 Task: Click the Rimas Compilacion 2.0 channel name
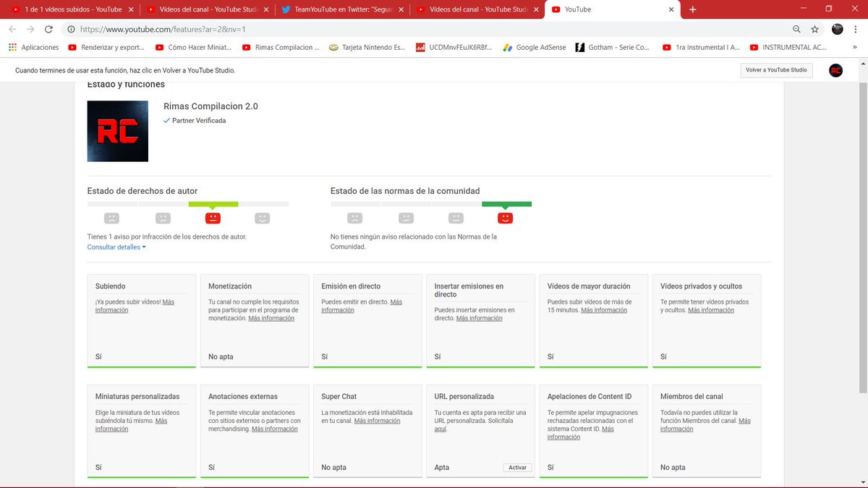(210, 106)
